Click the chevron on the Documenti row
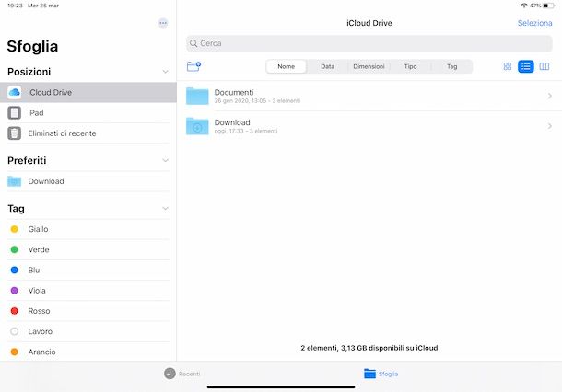This screenshot has width=562, height=392. 550,96
